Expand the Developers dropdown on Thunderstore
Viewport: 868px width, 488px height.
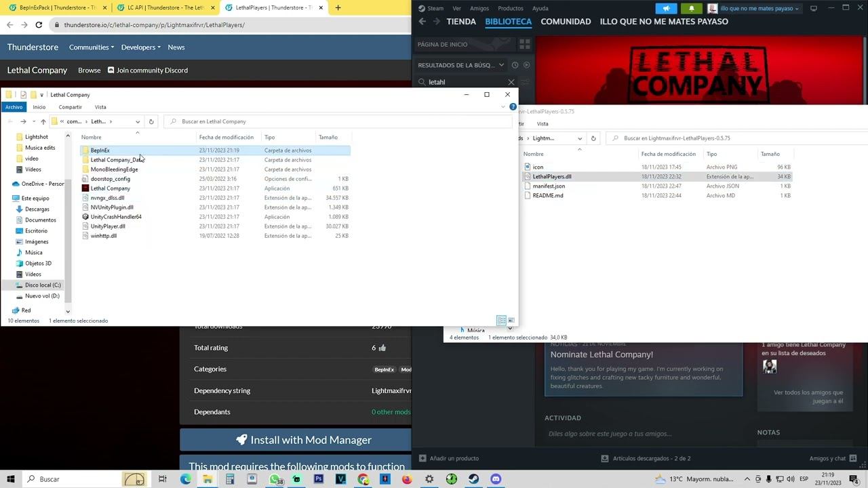[x=140, y=47]
